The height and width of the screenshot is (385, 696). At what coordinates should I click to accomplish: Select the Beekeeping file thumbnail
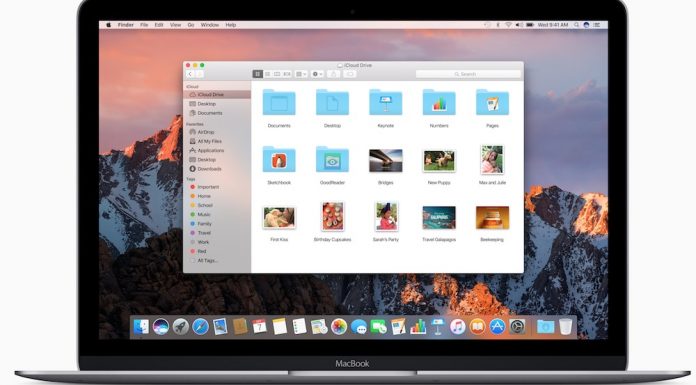(492, 218)
